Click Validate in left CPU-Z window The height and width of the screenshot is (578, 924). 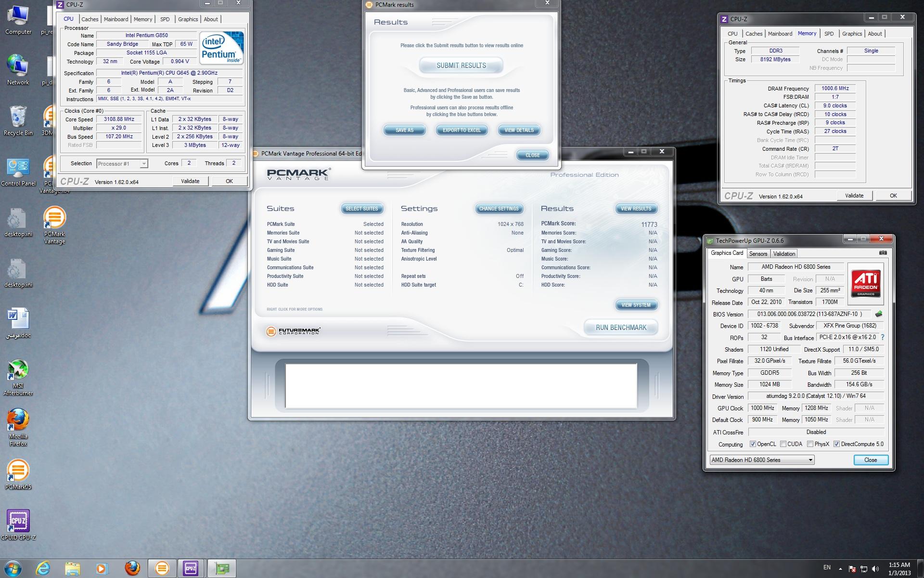(x=190, y=181)
